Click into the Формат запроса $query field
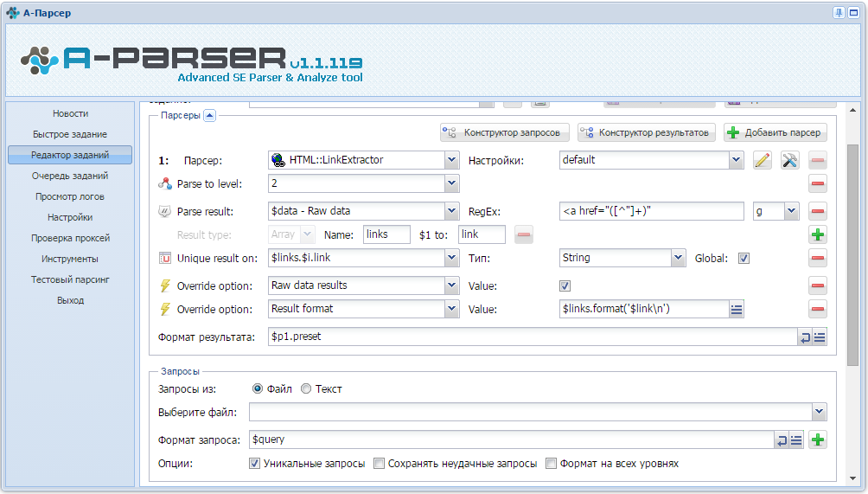 point(512,439)
